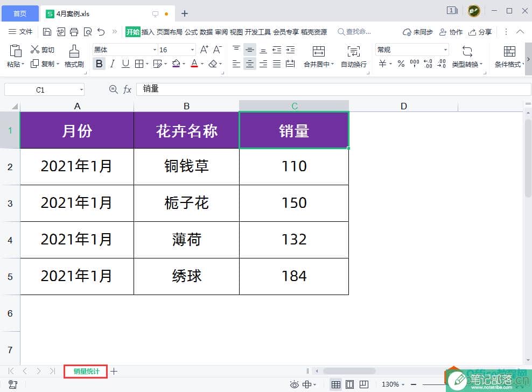Apply cell borders icon

click(x=139, y=64)
